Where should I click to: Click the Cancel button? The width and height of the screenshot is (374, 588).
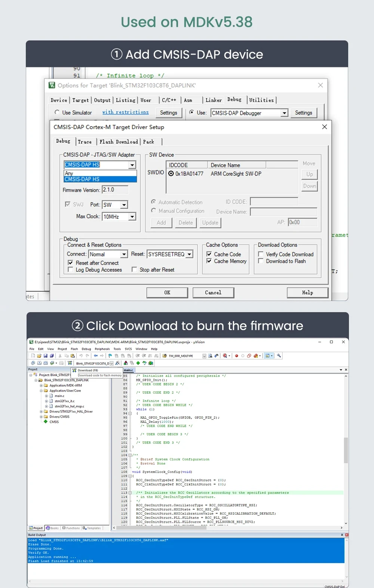213,293
